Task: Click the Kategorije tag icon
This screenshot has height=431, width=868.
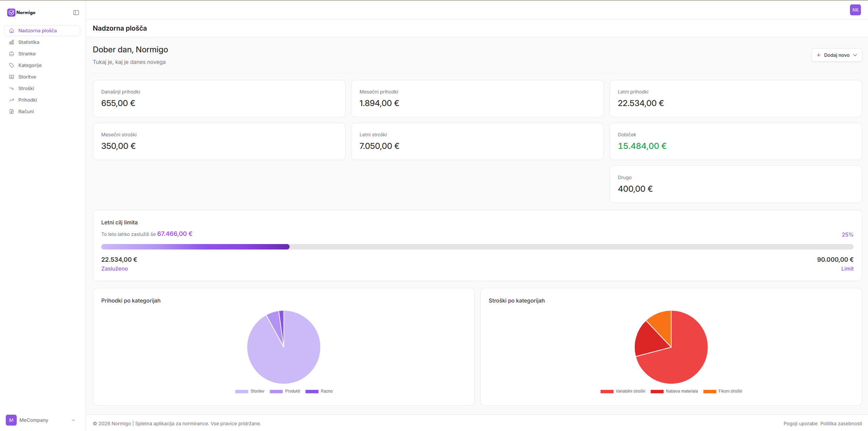Action: (12, 65)
